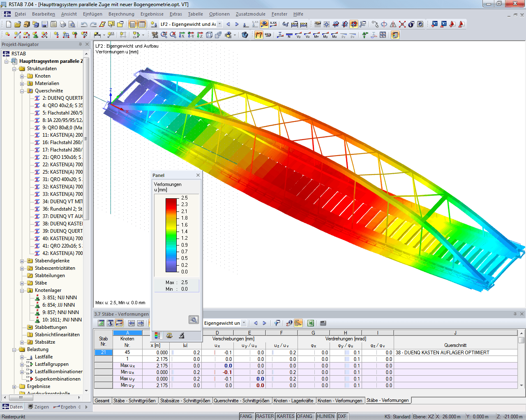Toggle the color panel button
Image resolution: width=526 pixels, height=420 pixels.
tap(395, 35)
